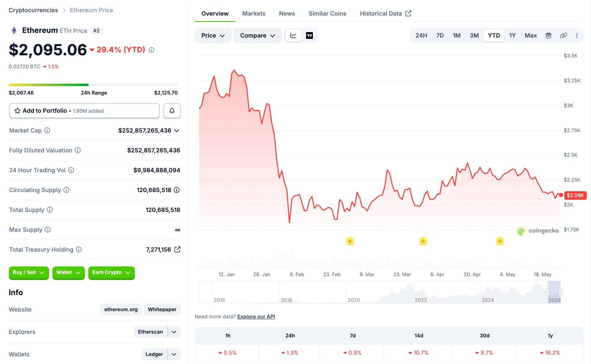Select the YTD time range
591x364 pixels.
coord(494,35)
